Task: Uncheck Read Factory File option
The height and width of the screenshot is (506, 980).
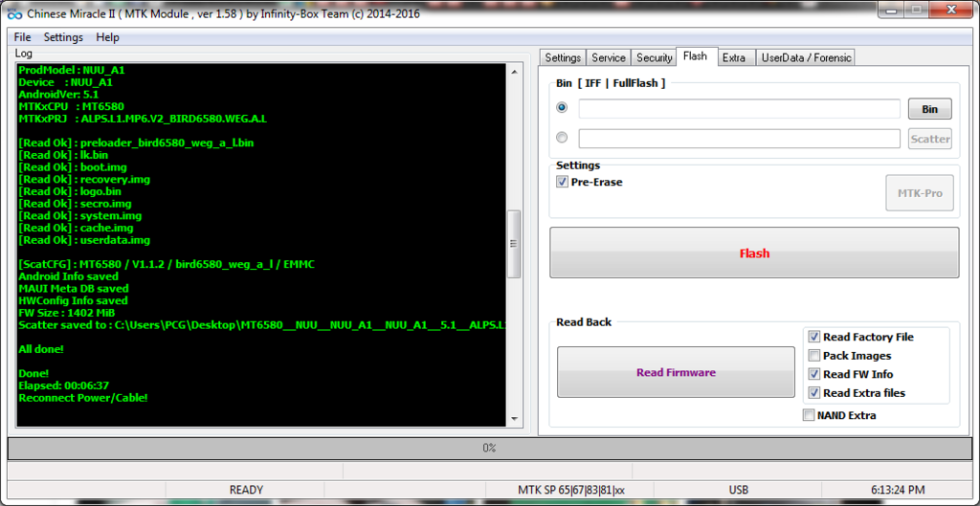Action: [813, 337]
